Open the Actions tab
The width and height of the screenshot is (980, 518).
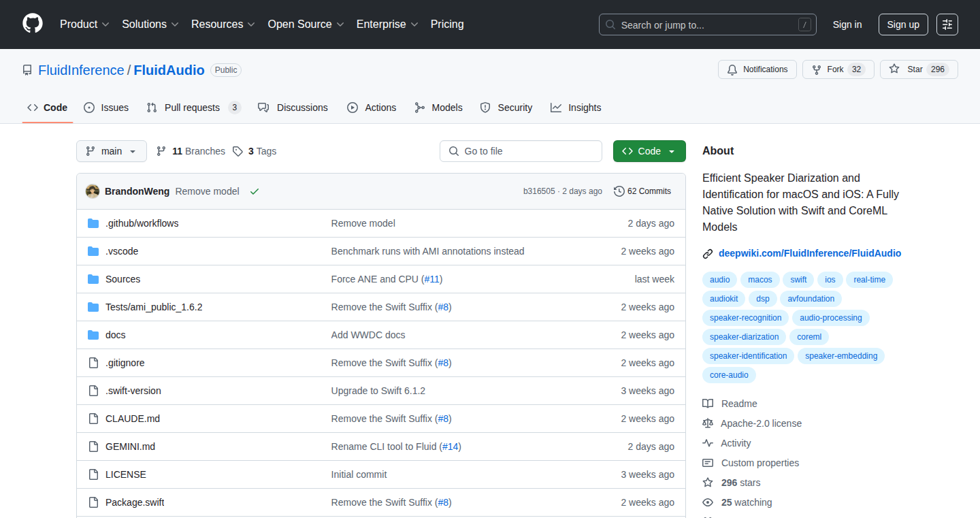(372, 108)
